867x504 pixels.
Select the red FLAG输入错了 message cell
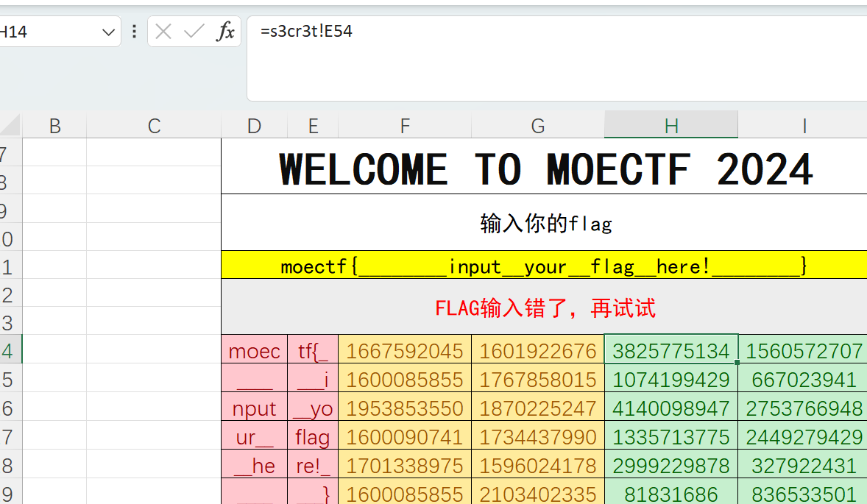click(544, 308)
